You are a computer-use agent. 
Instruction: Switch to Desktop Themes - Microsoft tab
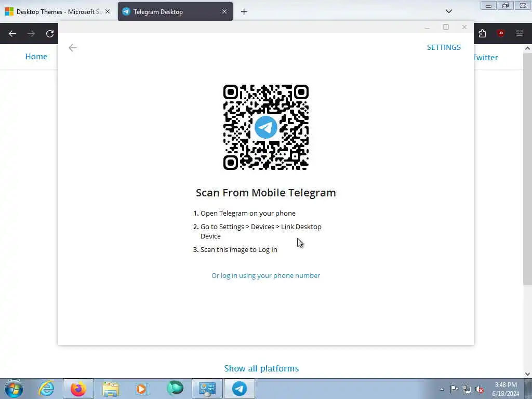58,11
